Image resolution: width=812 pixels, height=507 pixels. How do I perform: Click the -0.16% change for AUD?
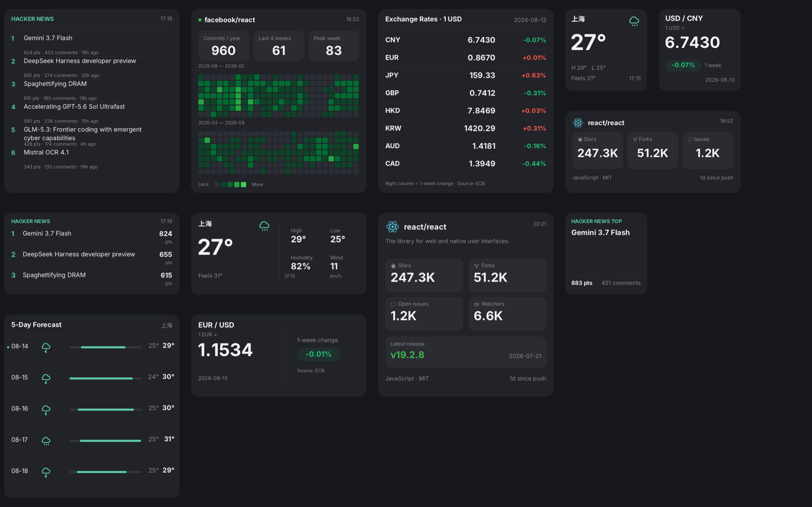535,146
